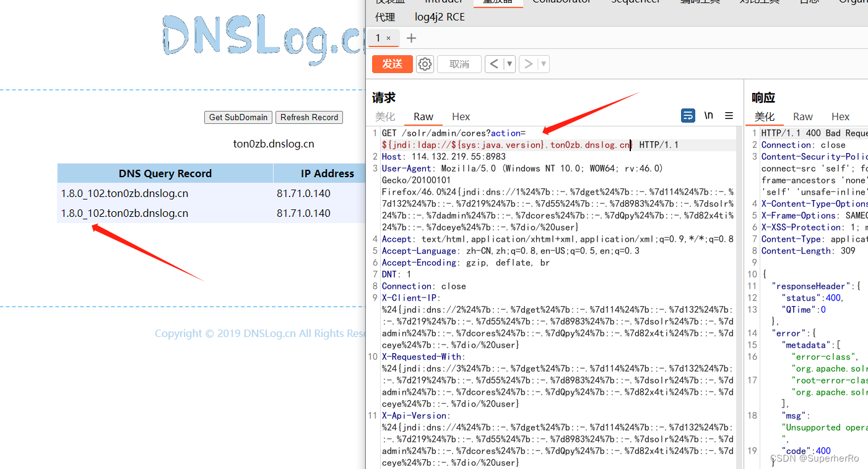The width and height of the screenshot is (868, 469).
Task: Click the HTTP/1.1 400 Bad Request response line
Action: click(x=814, y=133)
